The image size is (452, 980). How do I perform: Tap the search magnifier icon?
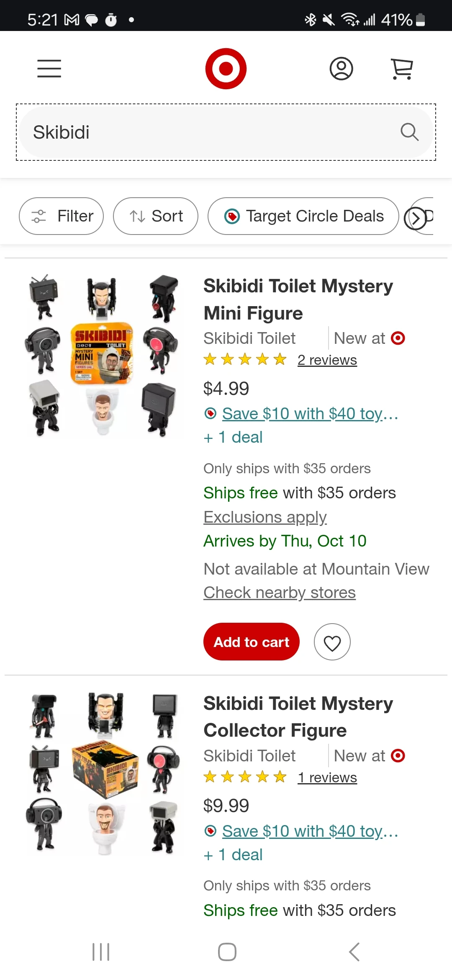[409, 132]
